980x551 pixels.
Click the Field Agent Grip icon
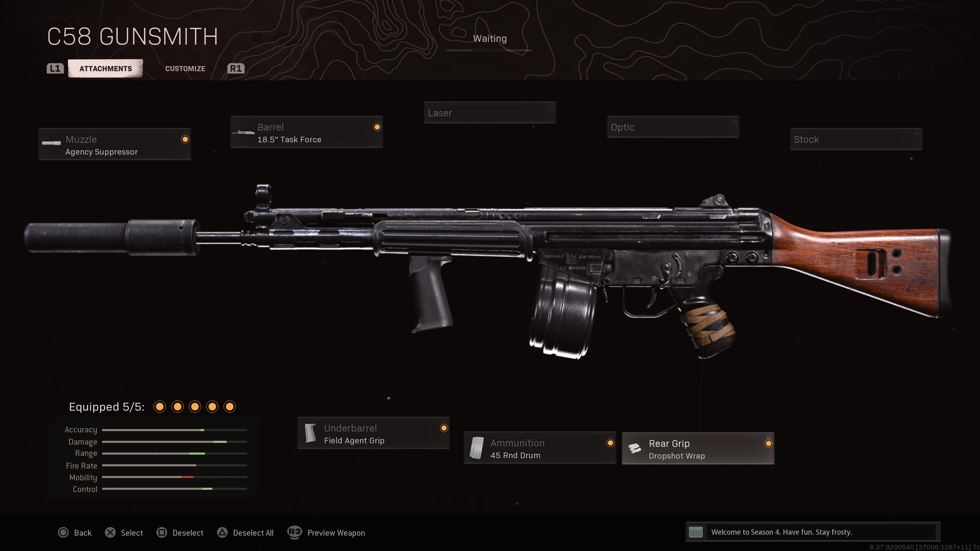(310, 433)
